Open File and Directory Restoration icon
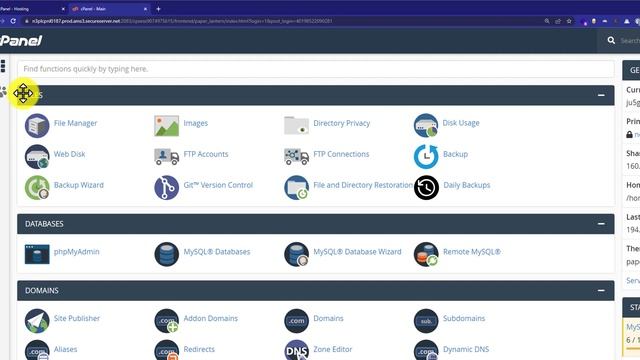 click(x=296, y=187)
